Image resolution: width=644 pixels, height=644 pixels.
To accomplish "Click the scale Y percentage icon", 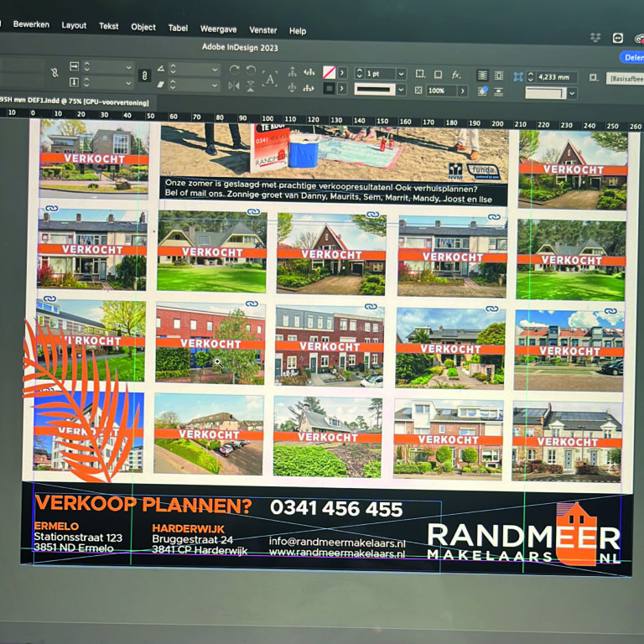I will click(75, 82).
